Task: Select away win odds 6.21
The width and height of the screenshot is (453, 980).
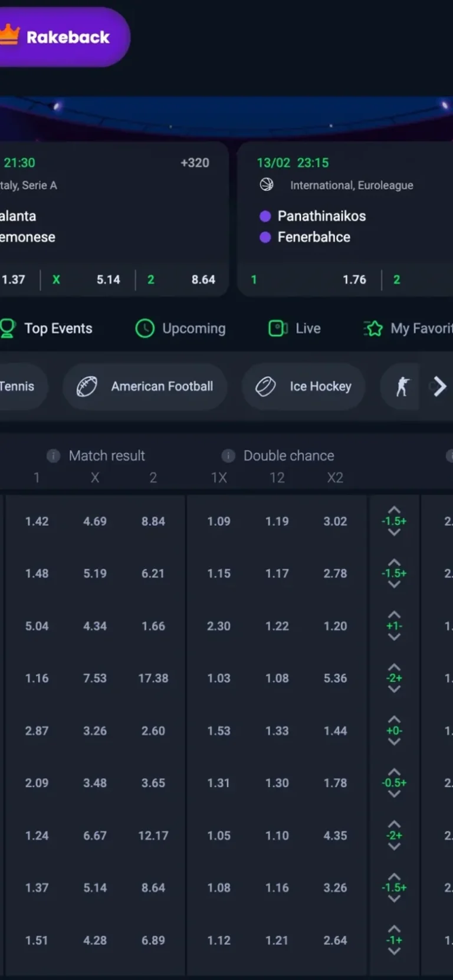Action: tap(153, 574)
